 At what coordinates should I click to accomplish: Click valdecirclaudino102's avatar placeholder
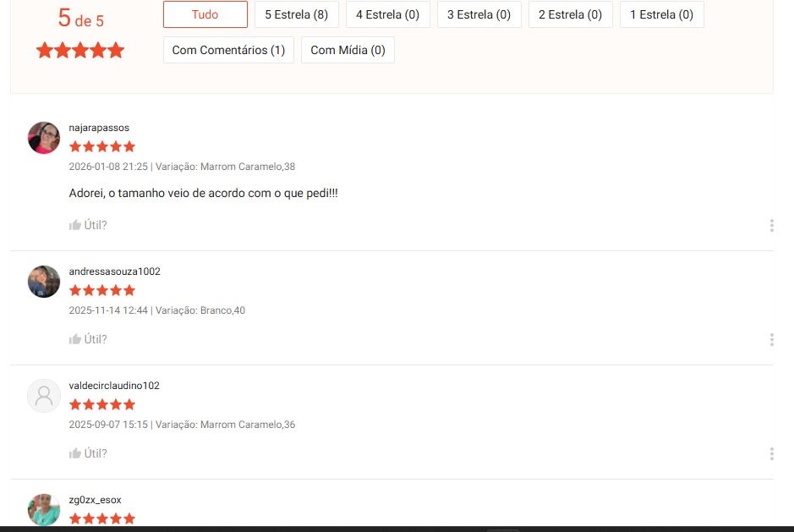pos(43,396)
